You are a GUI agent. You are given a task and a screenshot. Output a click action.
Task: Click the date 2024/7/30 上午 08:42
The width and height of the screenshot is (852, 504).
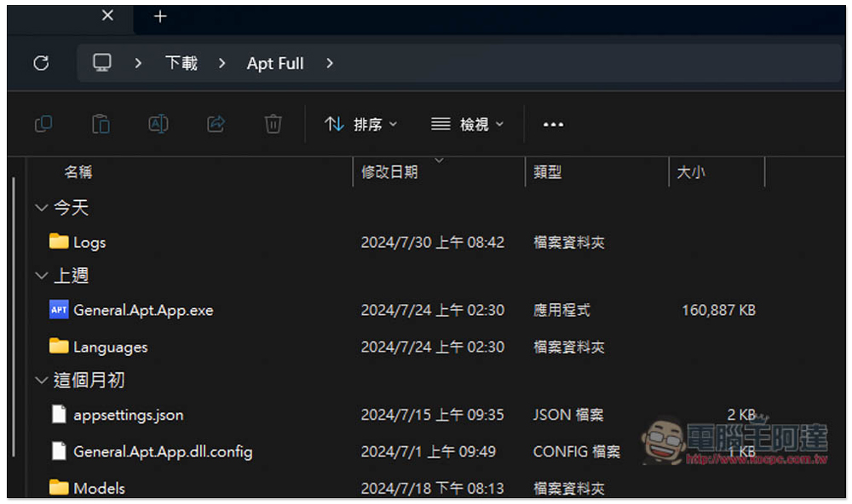pyautogui.click(x=433, y=243)
